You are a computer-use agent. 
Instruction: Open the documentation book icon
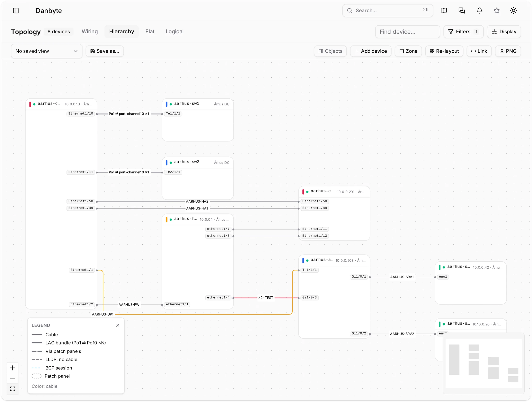(444, 11)
